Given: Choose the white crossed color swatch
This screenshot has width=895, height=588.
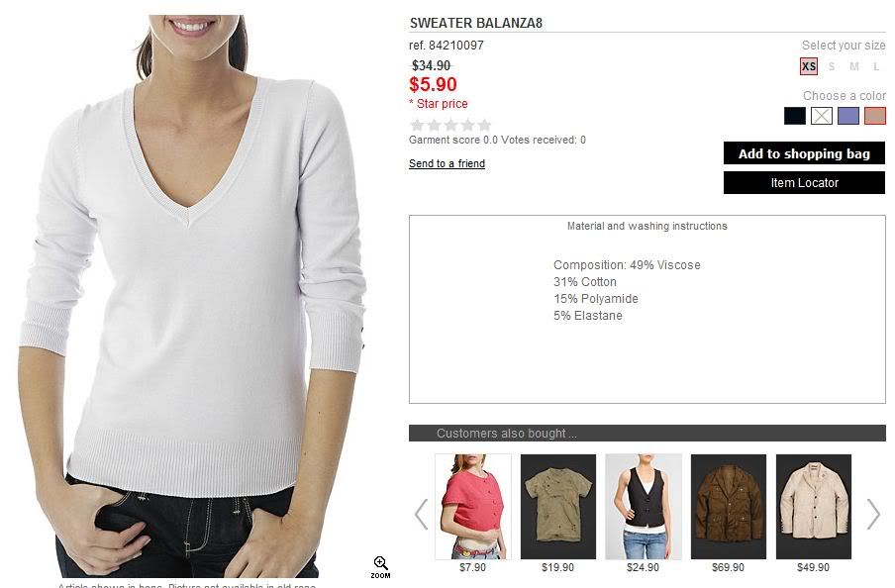Looking at the screenshot, I should (x=822, y=116).
